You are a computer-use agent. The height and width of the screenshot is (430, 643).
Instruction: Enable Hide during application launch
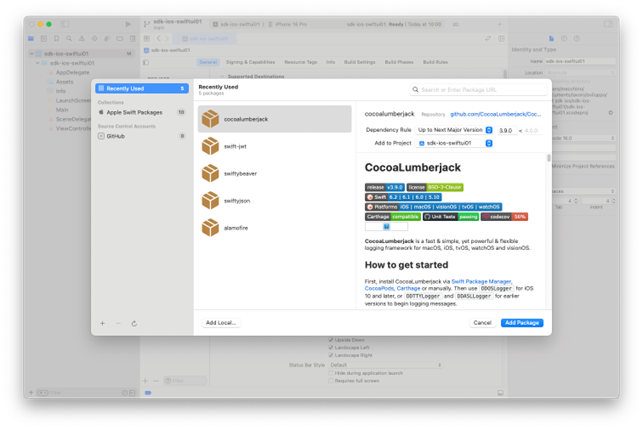tap(331, 373)
